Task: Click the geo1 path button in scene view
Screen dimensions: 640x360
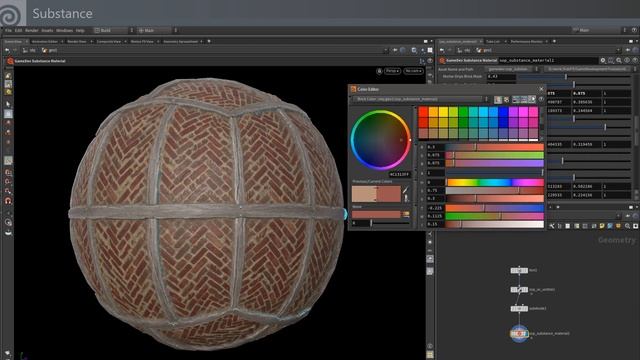Action: click(50, 51)
